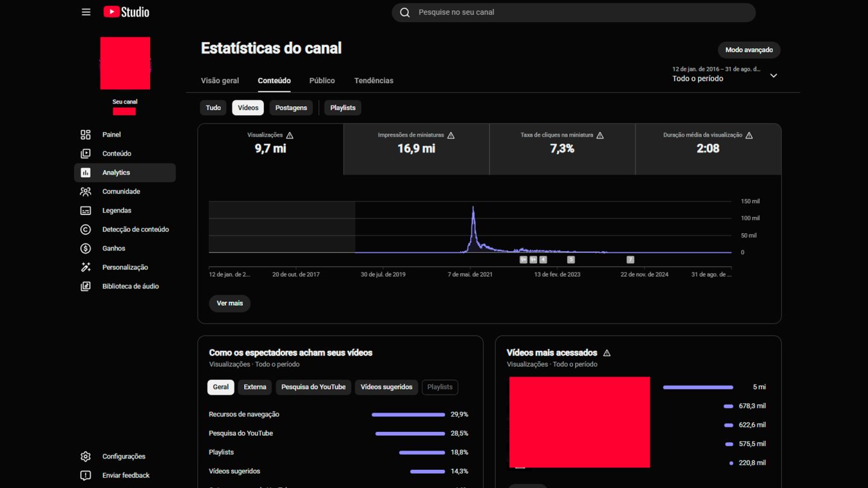Viewport: 868px width, 488px height.
Task: Select Pesquisa do YouTube chip
Action: click(x=313, y=387)
